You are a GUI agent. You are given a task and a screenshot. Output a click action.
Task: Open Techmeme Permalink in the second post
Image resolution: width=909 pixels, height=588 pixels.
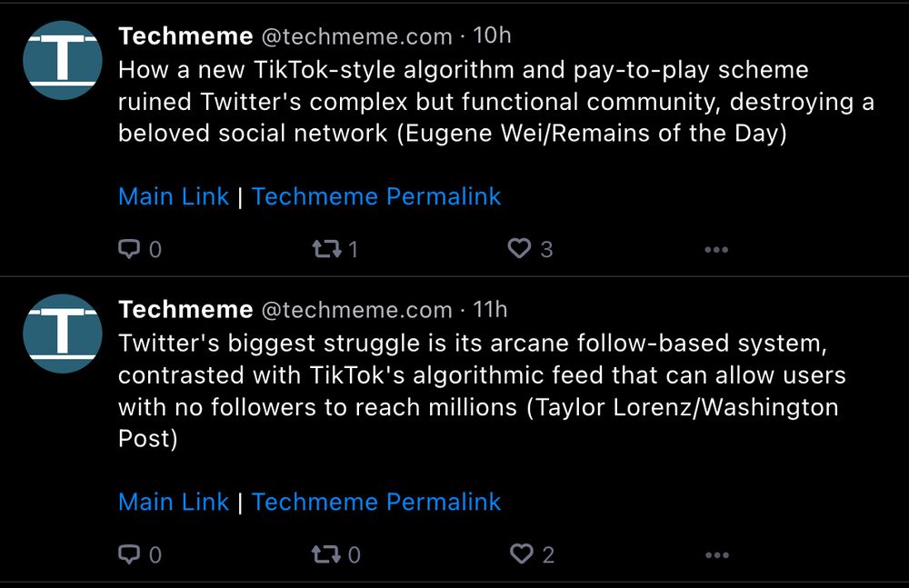point(376,502)
